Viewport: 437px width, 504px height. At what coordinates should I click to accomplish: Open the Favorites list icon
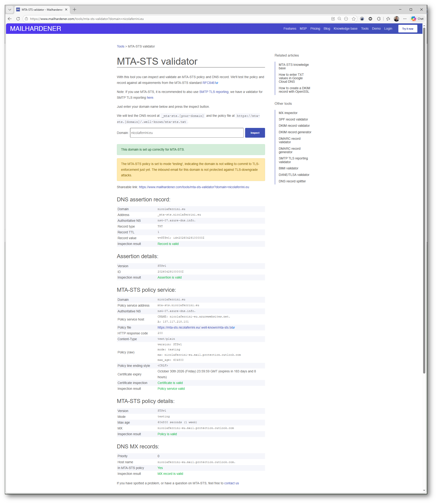pyautogui.click(x=388, y=19)
